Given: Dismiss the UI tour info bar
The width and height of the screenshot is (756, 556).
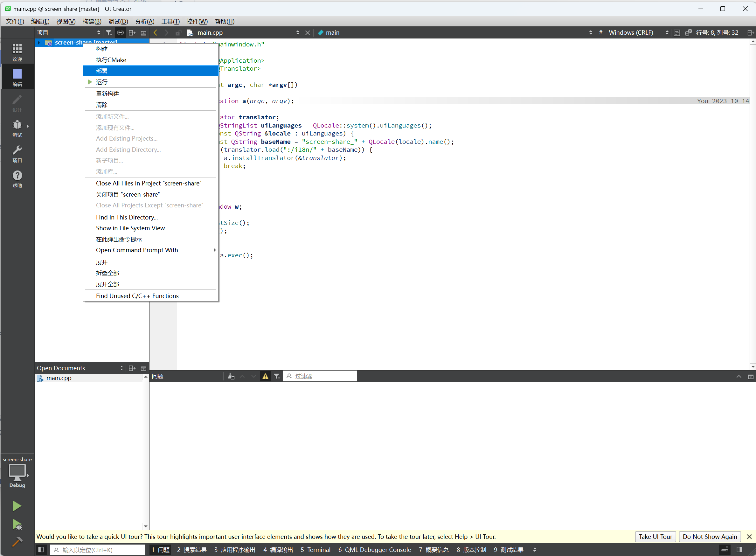Looking at the screenshot, I should pos(749,537).
